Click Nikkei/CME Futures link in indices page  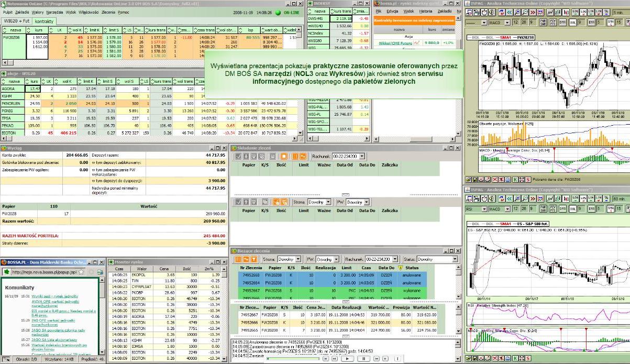[395, 43]
